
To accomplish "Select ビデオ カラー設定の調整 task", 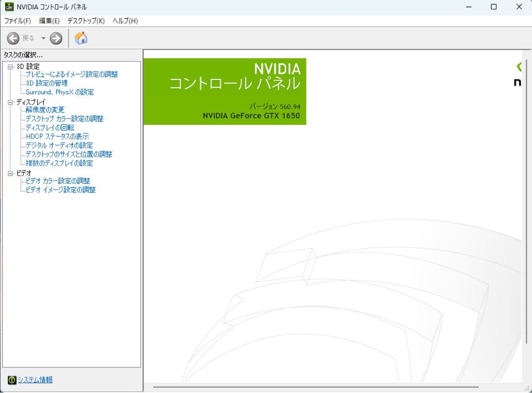I will tap(59, 181).
